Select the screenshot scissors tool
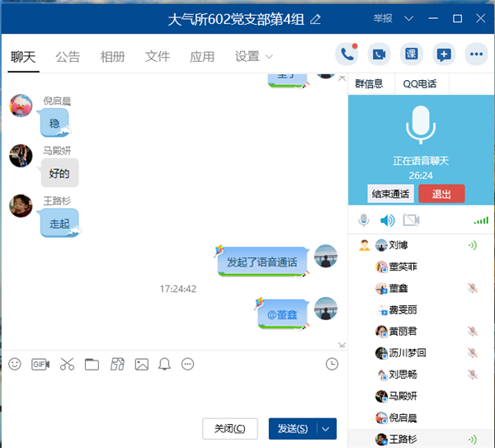 [x=67, y=364]
